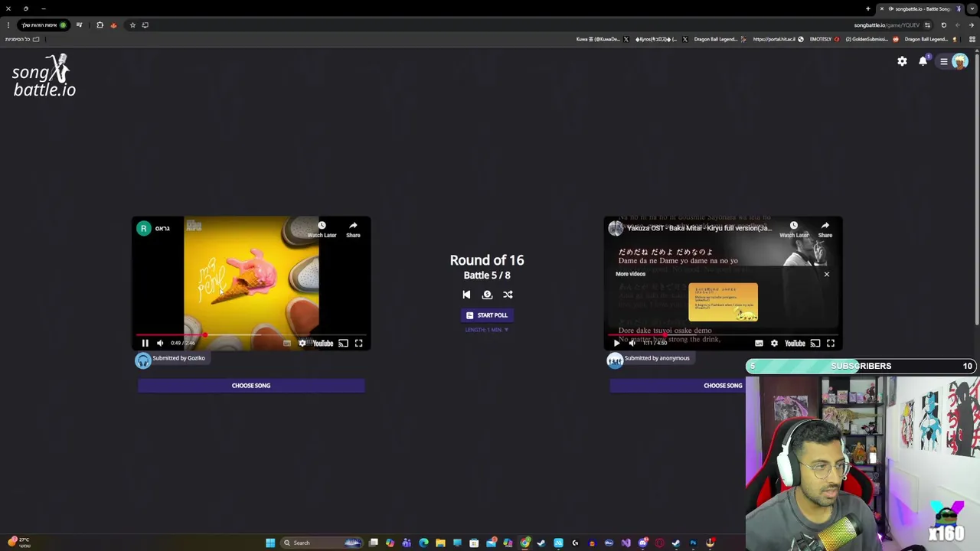Open Photoshop from taskbar
Viewport: 980px width, 551px height.
(x=693, y=543)
